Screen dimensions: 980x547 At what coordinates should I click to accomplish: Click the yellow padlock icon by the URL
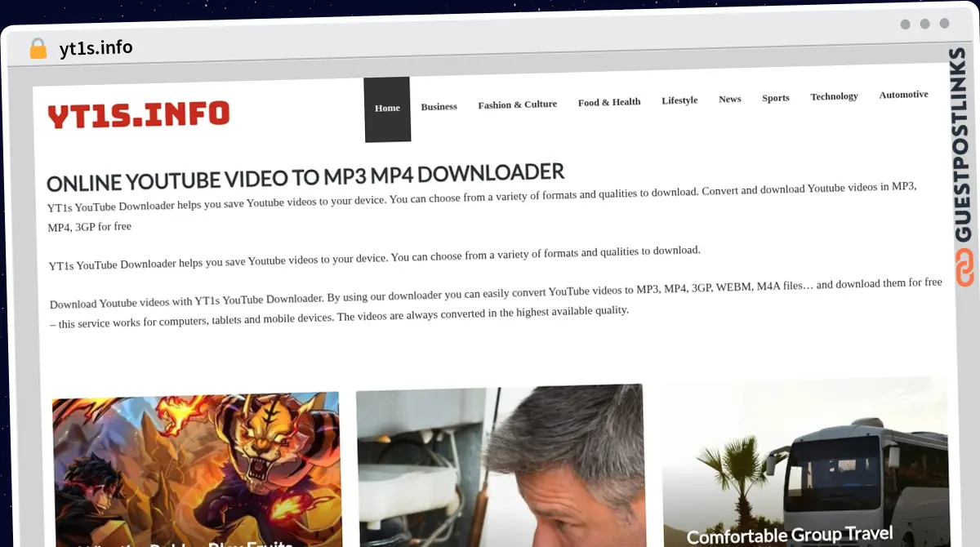[x=38, y=49]
